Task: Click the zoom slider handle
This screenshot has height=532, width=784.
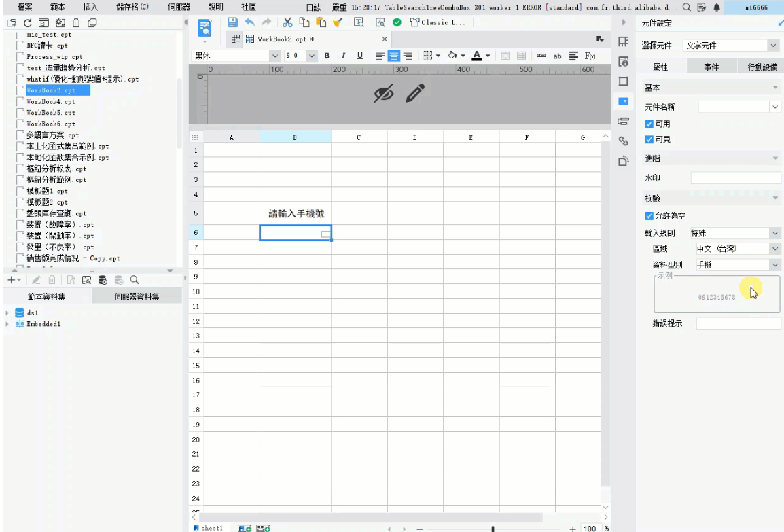Action: 493,529
